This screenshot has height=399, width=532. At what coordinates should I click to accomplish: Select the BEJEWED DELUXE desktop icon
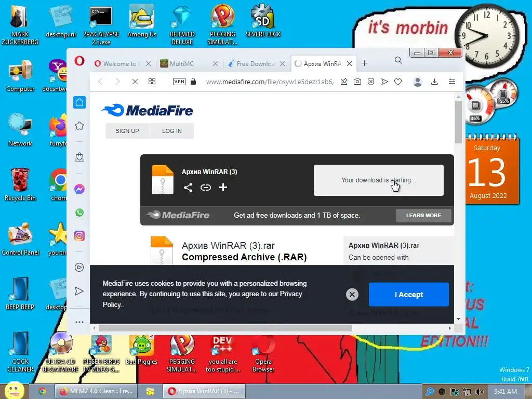[x=182, y=24]
